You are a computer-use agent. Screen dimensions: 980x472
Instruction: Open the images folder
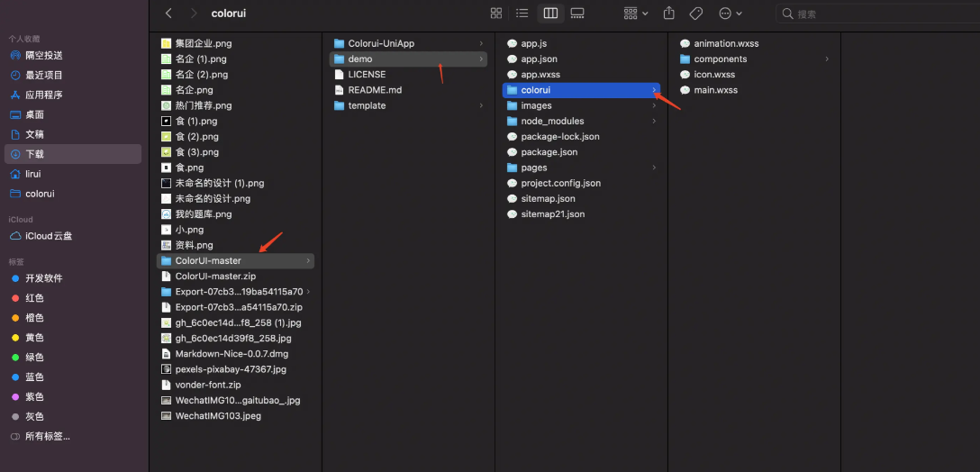[581, 105]
